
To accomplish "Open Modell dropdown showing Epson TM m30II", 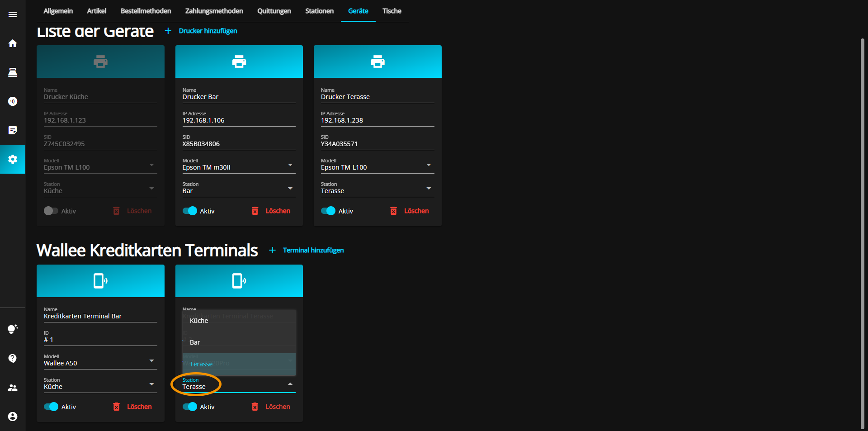I will pos(239,165).
